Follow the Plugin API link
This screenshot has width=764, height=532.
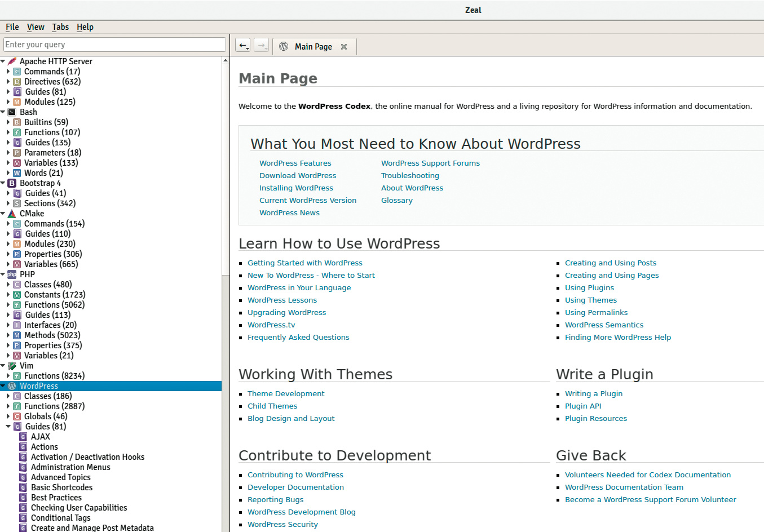coord(583,406)
